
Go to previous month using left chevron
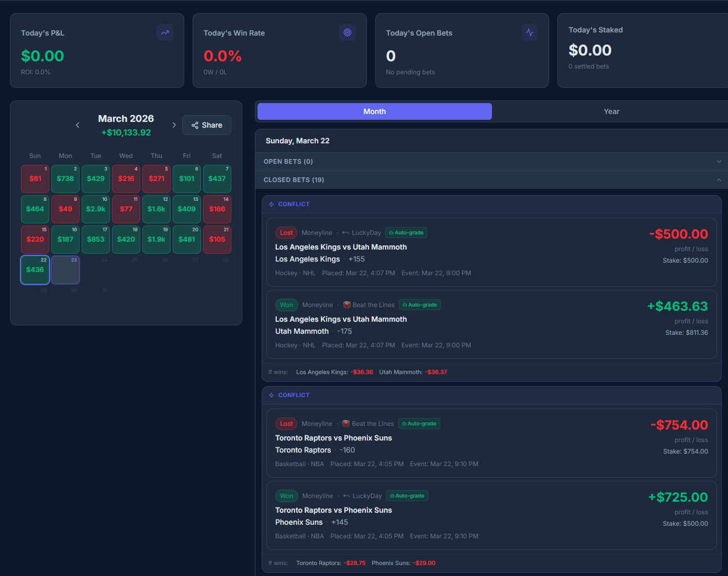tap(77, 125)
